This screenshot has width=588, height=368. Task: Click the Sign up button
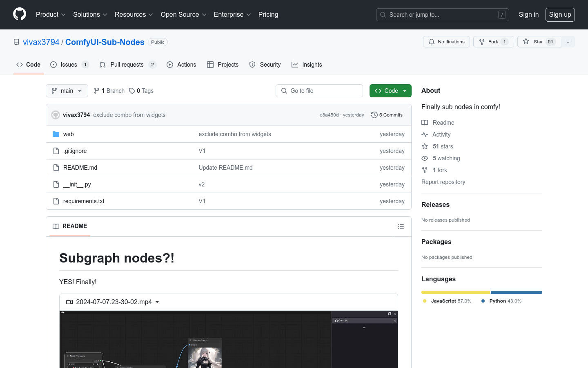click(x=560, y=15)
